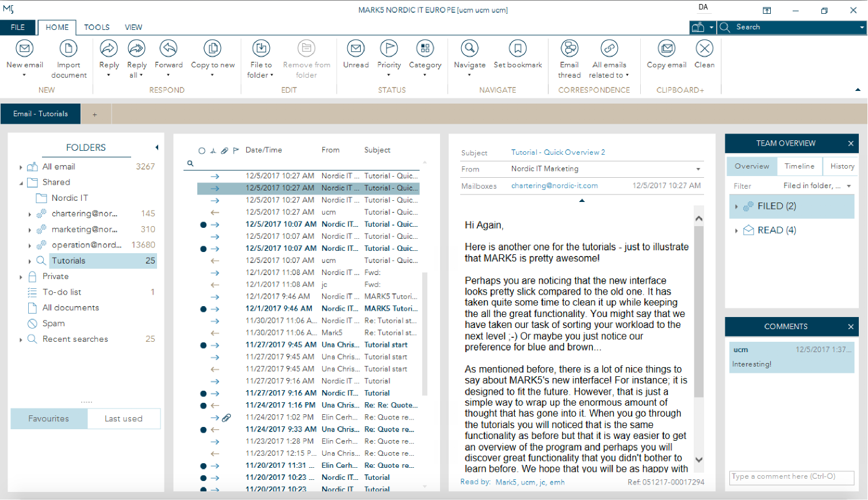868x500 pixels.
Task: Open the From sender dropdown
Action: tap(698, 169)
